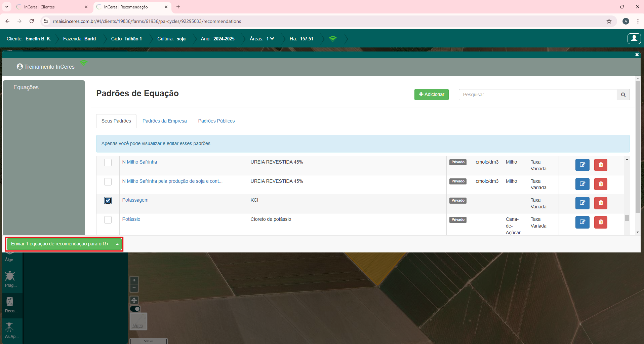Click the Cultura soja breadcrumb
This screenshot has width=644, height=344.
pos(171,39)
